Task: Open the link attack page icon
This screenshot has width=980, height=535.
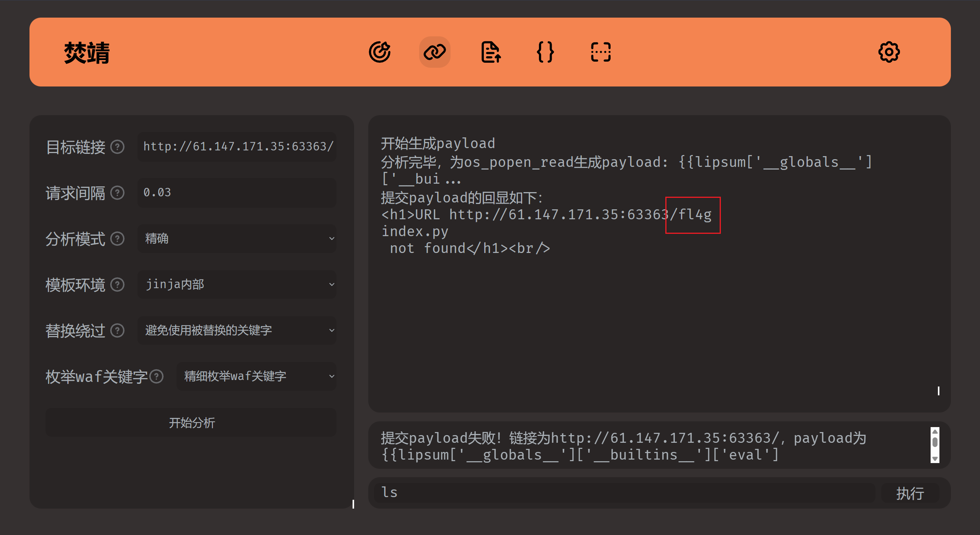Action: tap(434, 52)
